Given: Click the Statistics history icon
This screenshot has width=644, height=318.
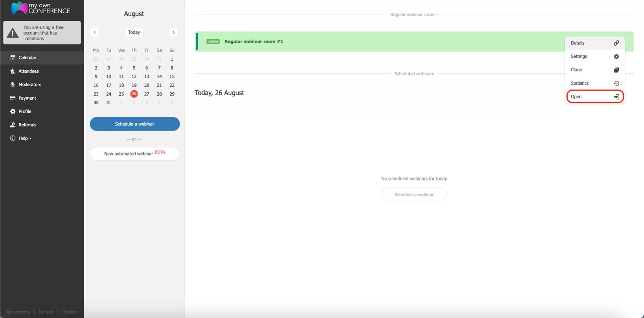Looking at the screenshot, I should [x=616, y=83].
